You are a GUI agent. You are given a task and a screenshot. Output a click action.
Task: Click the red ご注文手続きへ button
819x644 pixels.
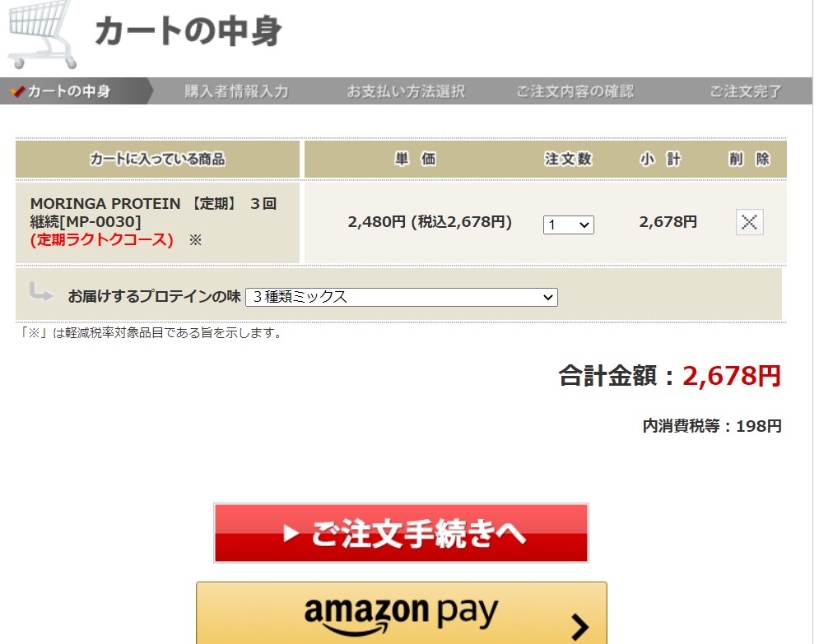[x=401, y=533]
